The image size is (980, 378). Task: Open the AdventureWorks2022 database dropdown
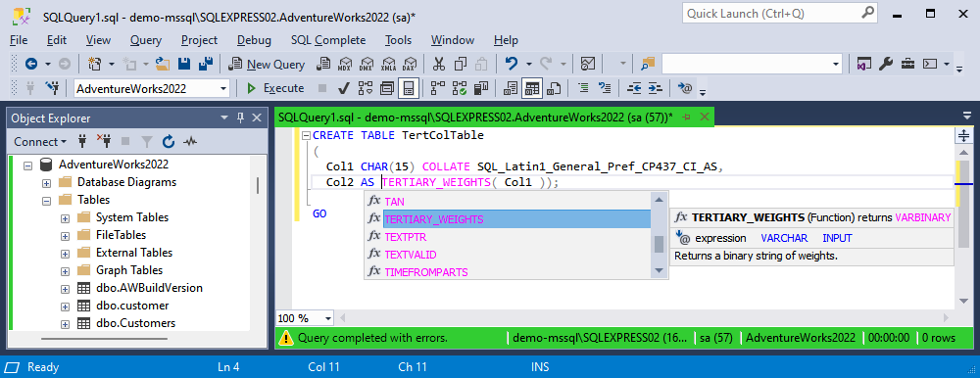pos(223,89)
